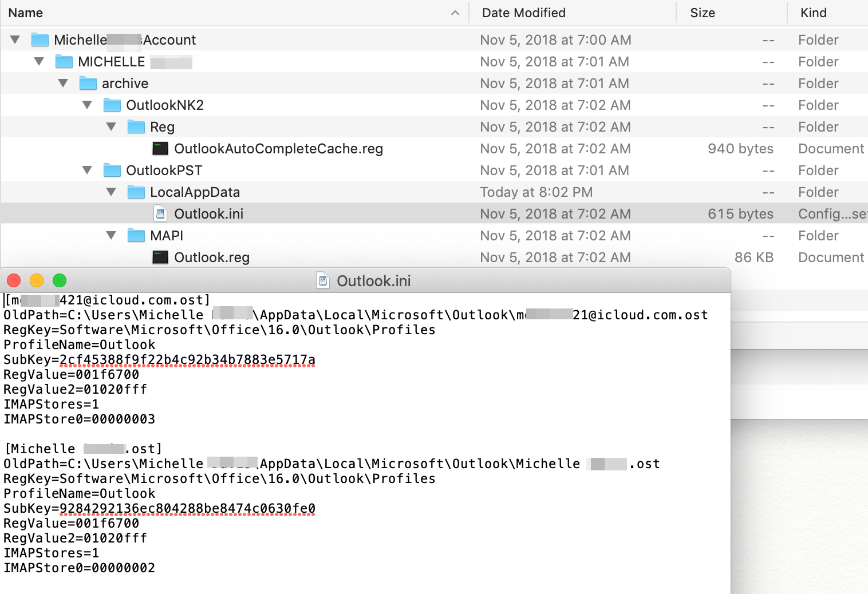The image size is (868, 594).
Task: Click the Outlook.ini window title text
Action: pos(373,281)
